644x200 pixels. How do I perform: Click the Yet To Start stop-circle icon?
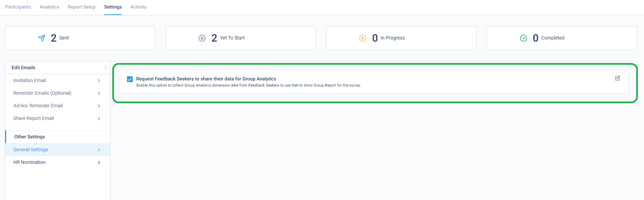[202, 38]
